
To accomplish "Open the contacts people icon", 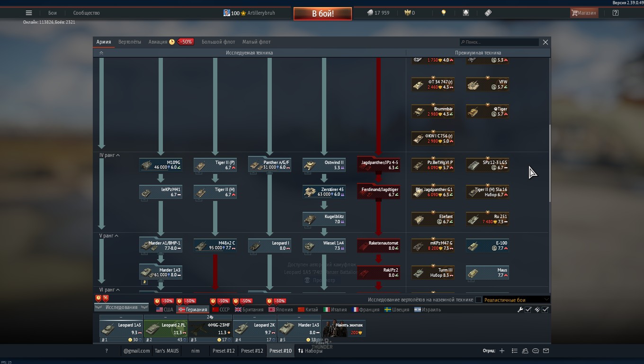I will 525,351.
